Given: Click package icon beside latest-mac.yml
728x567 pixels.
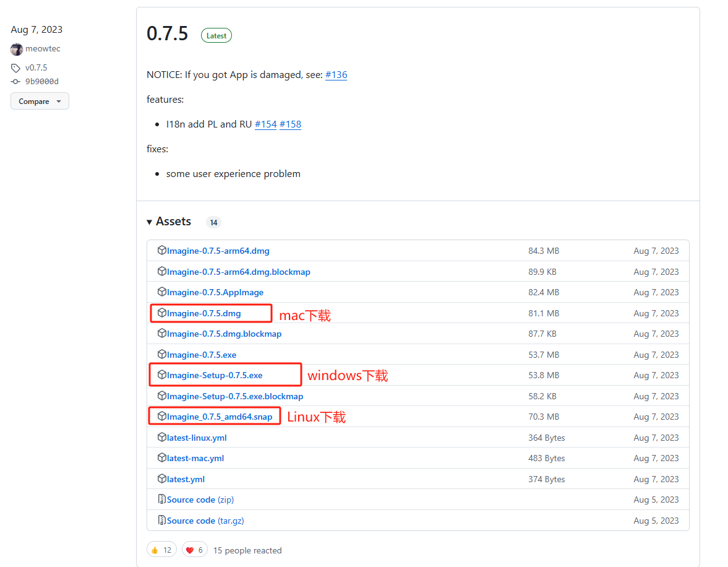Looking at the screenshot, I should (x=161, y=458).
